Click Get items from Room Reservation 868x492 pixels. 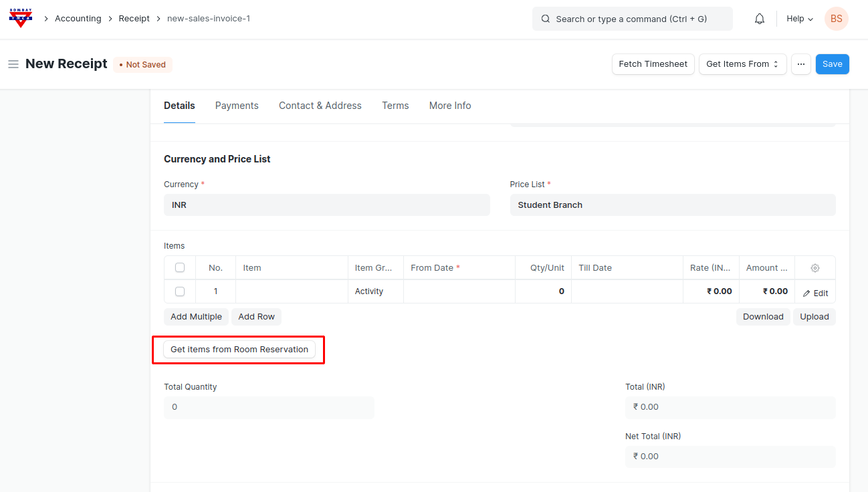tap(239, 350)
